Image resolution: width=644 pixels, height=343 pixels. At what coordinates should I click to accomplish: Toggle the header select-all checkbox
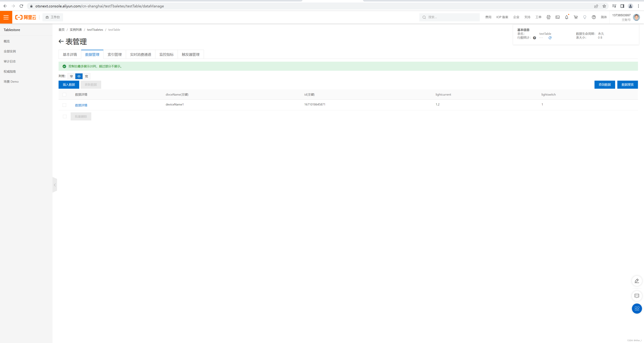click(64, 95)
